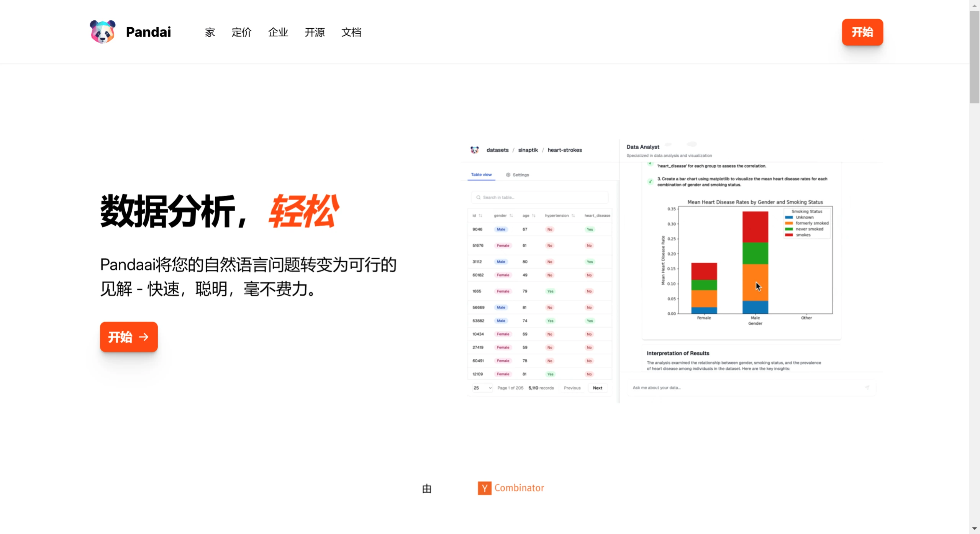Go to Next page of table records

tap(597, 388)
